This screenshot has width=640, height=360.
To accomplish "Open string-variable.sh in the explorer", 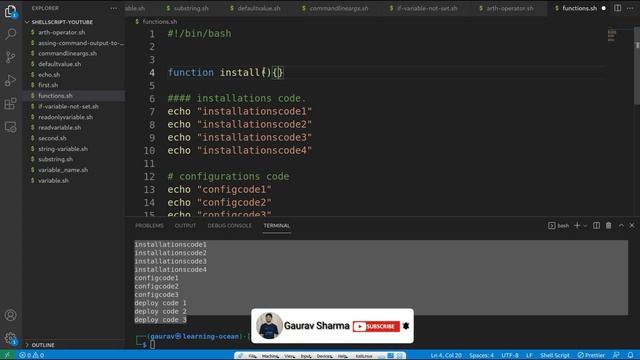I will [63, 149].
